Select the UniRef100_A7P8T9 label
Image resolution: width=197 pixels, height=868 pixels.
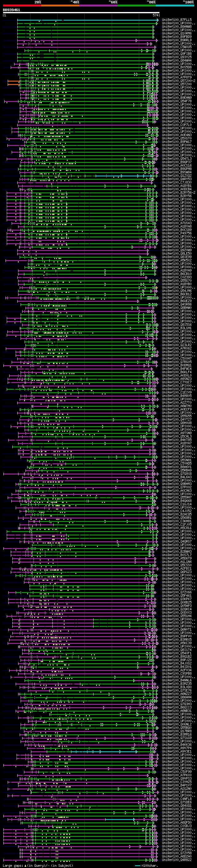(177, 78)
